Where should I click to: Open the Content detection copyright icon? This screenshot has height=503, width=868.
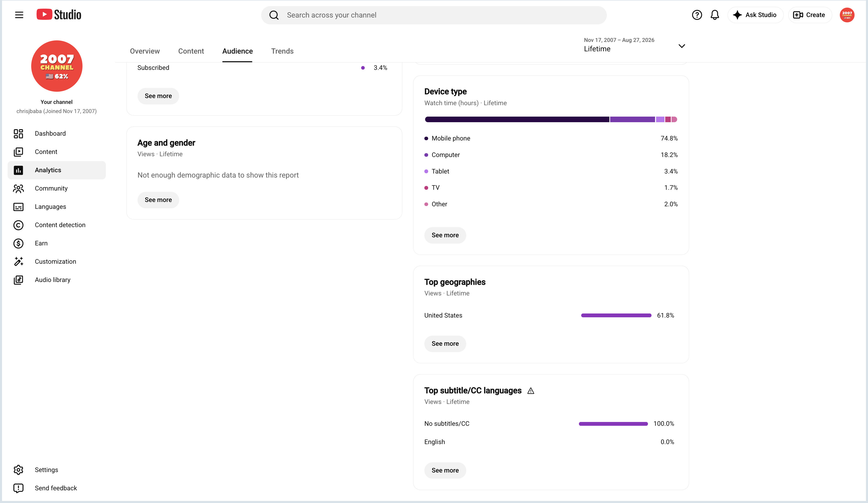(x=18, y=225)
